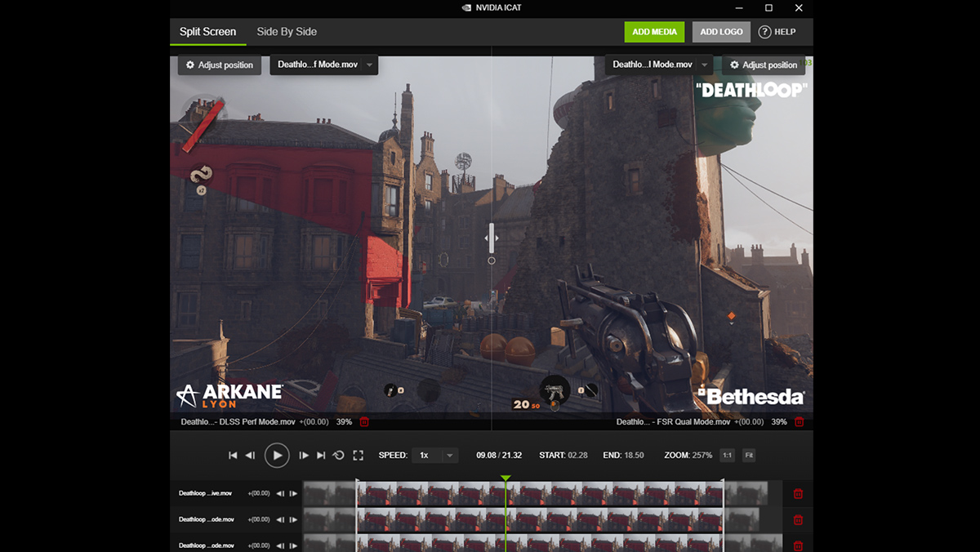Delete the right FSR Qual Mode video
This screenshot has width=980, height=552.
point(799,422)
